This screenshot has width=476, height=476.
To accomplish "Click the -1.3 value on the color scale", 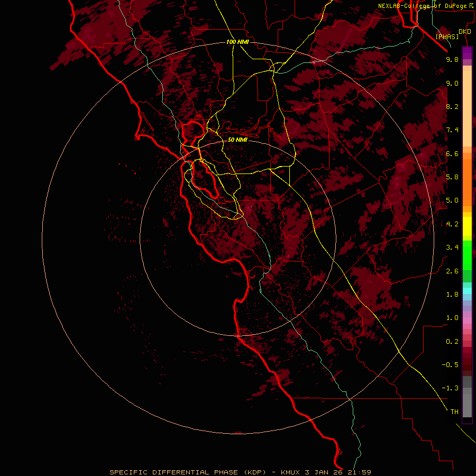I will 450,388.
